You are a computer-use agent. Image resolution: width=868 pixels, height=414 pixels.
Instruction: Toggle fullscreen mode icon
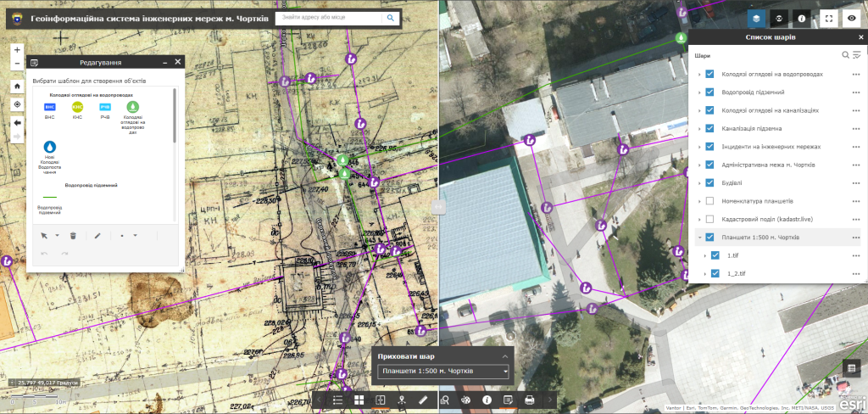(x=830, y=17)
